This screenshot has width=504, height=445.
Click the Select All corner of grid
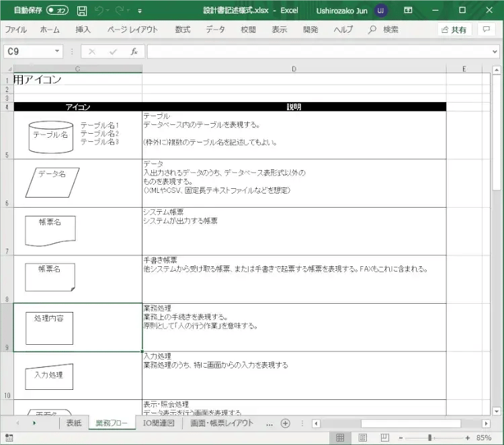7,69
